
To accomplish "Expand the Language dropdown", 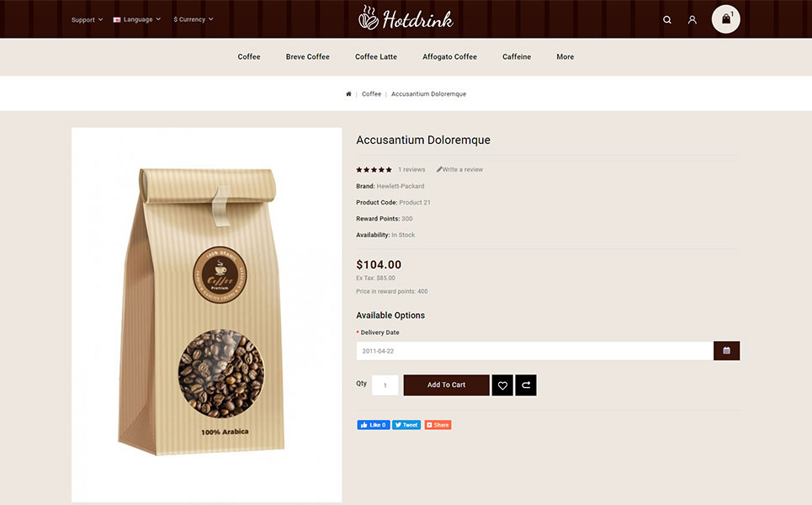I will [136, 19].
